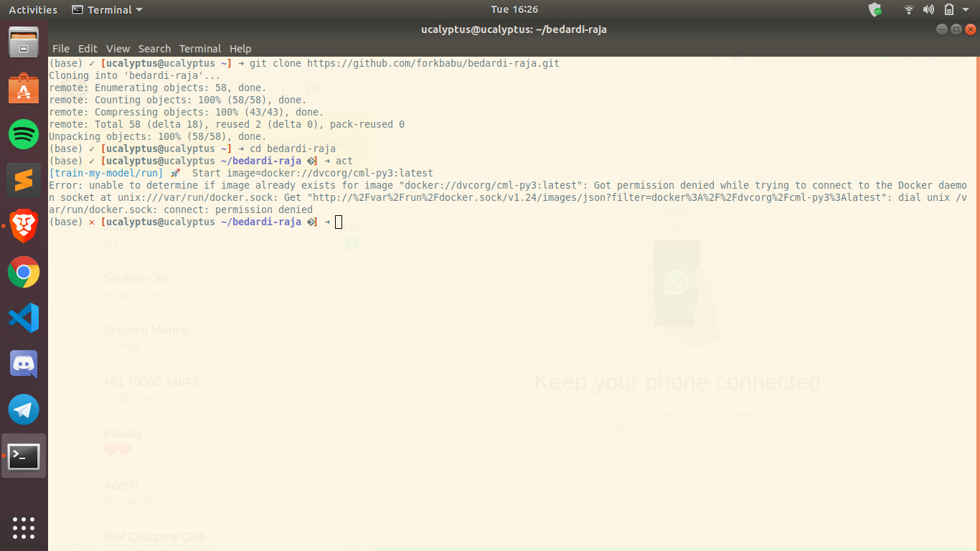The height and width of the screenshot is (551, 980).
Task: Click the 'cd bedardi-raja' command text
Action: [x=293, y=149]
